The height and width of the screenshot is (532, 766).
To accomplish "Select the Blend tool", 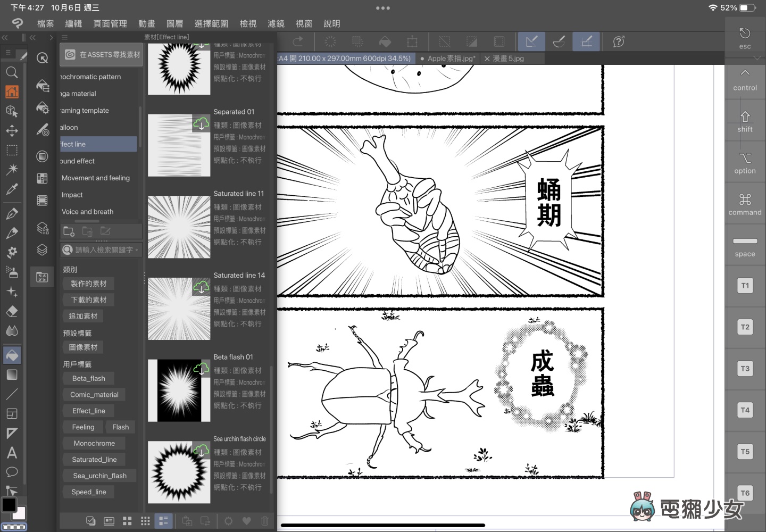I will [12, 330].
